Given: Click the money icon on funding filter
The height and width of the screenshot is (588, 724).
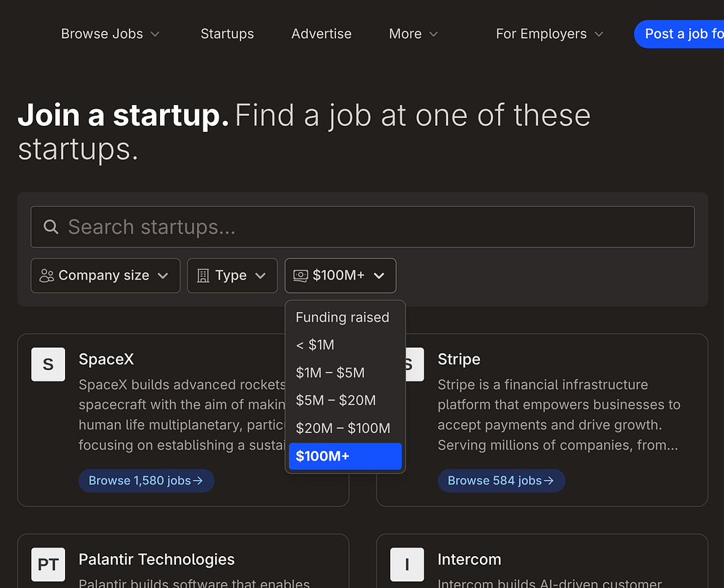Looking at the screenshot, I should point(300,276).
